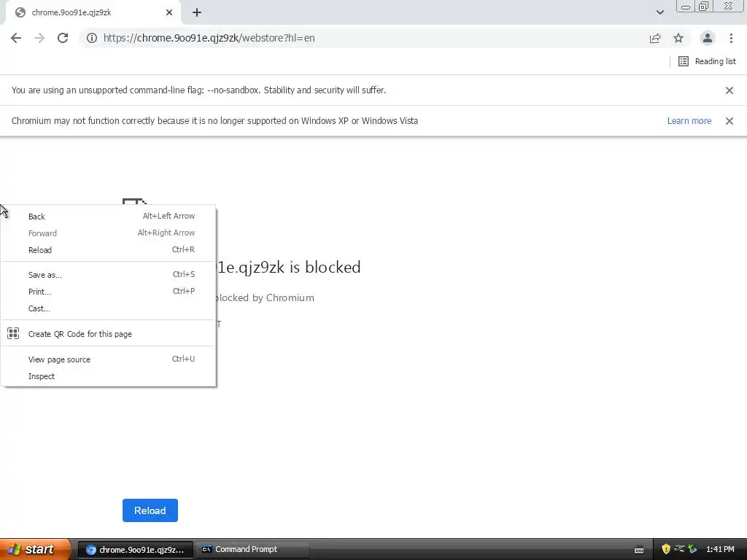Choose Create QR Code for this page
The image size is (747, 560).
(x=108, y=334)
